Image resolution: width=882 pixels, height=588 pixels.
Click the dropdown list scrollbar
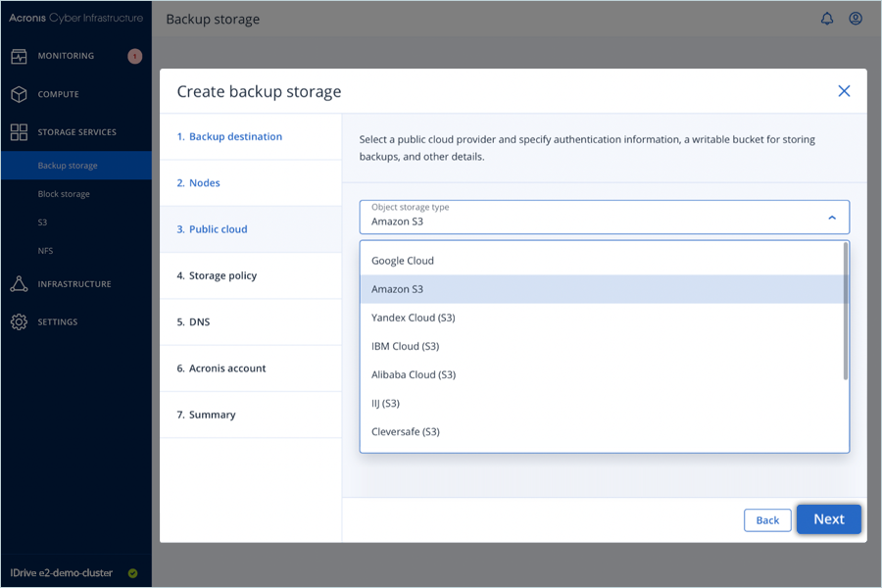coord(845,312)
